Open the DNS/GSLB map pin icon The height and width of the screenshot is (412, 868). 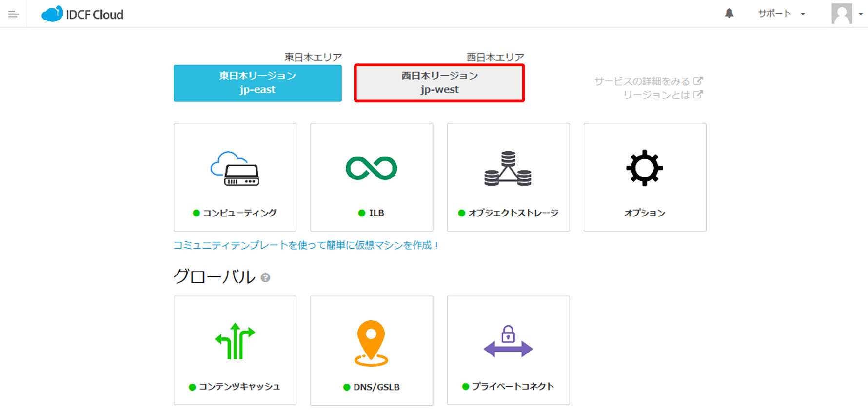point(371,343)
